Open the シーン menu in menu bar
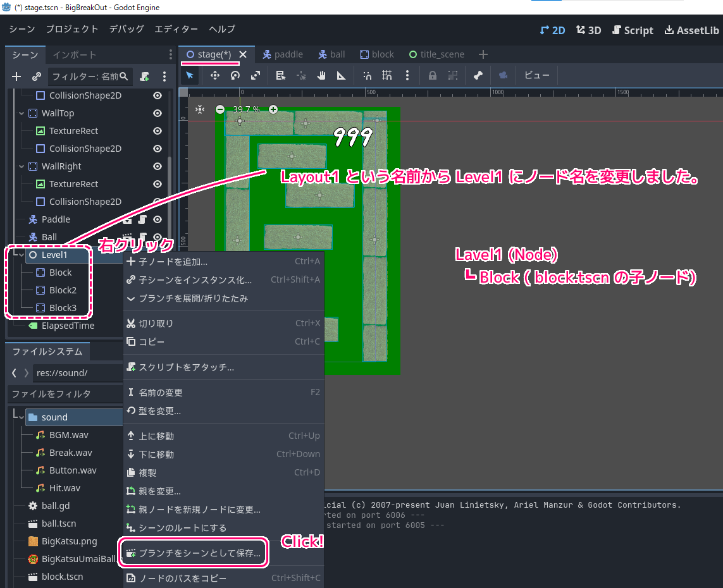The height and width of the screenshot is (588, 723). coord(22,29)
